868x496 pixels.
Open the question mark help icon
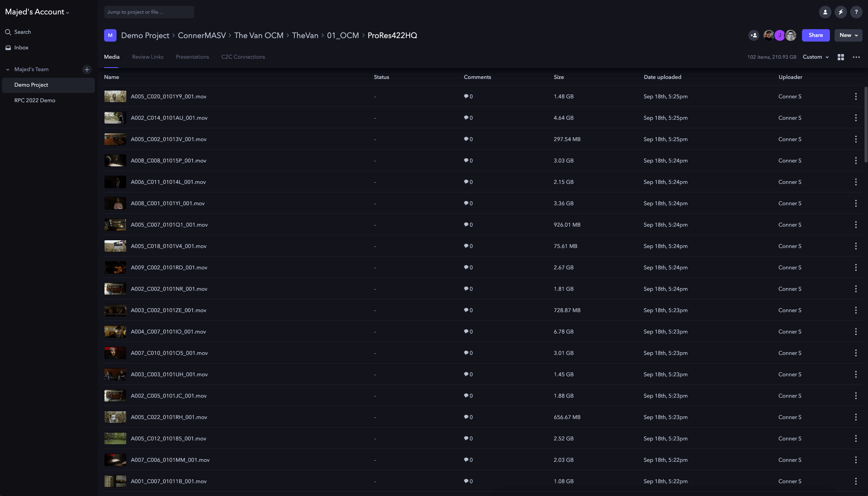pyautogui.click(x=856, y=12)
